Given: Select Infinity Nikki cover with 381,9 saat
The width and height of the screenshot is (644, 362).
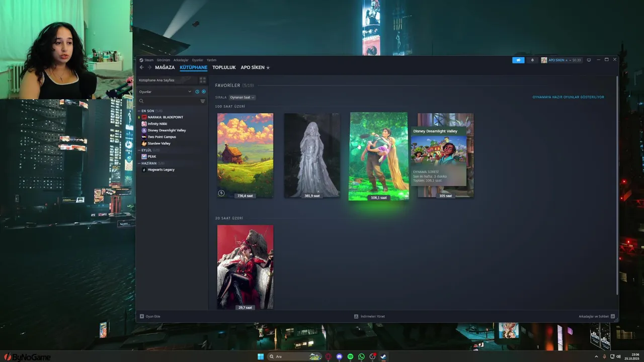Looking at the screenshot, I should pyautogui.click(x=312, y=155).
